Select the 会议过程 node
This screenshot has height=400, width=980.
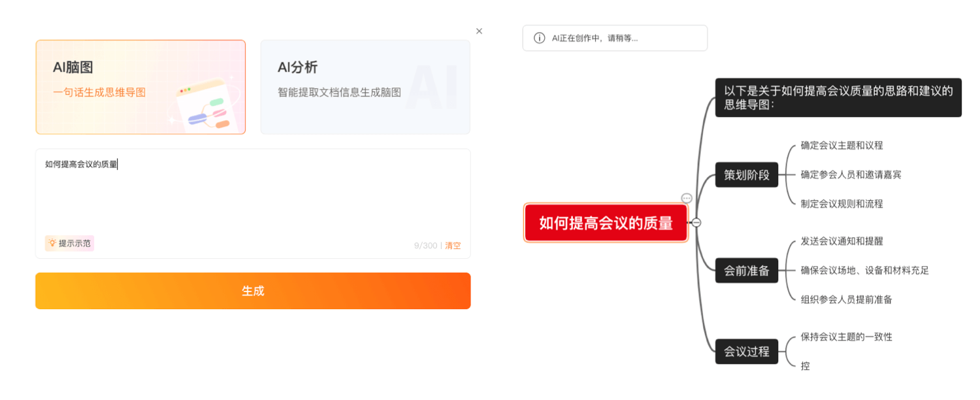tap(747, 351)
